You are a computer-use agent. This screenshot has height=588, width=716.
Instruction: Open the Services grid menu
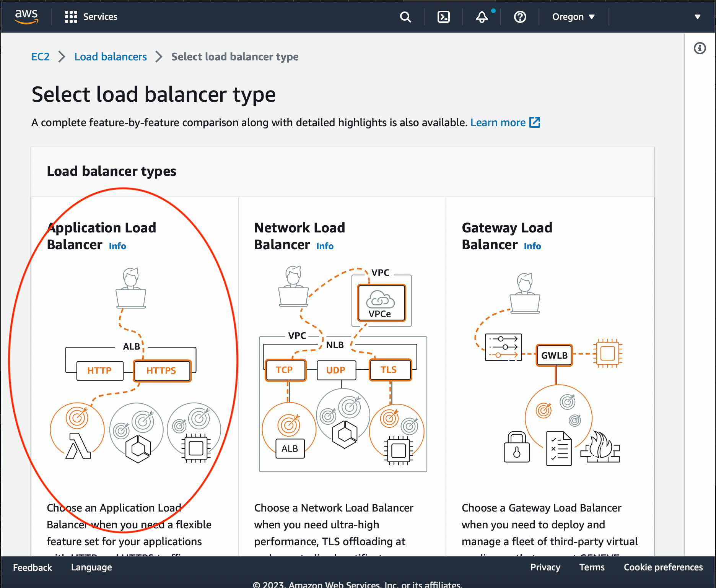point(71,17)
